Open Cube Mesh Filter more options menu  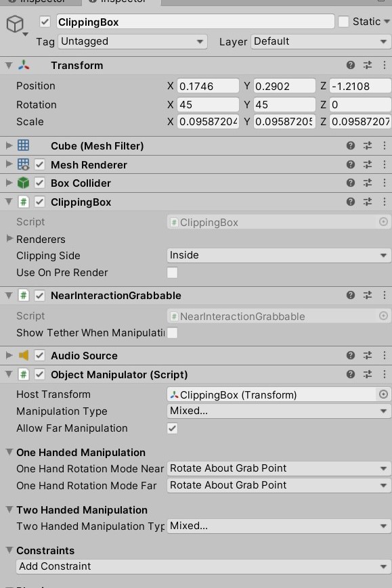click(385, 145)
